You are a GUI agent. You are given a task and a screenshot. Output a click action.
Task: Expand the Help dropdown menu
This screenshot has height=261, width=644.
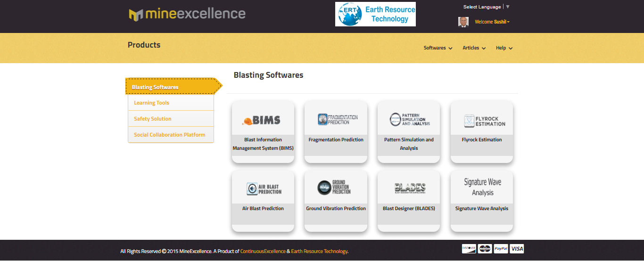tap(504, 48)
